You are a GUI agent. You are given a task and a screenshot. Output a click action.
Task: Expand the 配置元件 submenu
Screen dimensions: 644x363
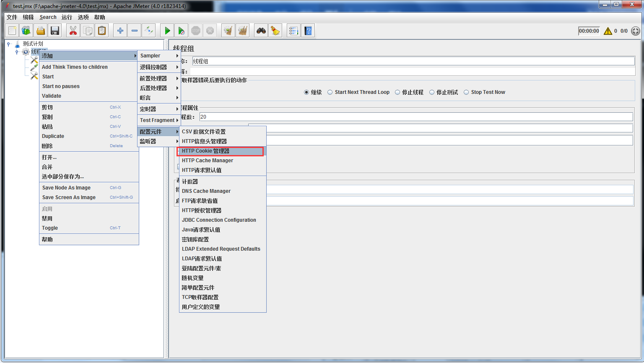tap(158, 132)
